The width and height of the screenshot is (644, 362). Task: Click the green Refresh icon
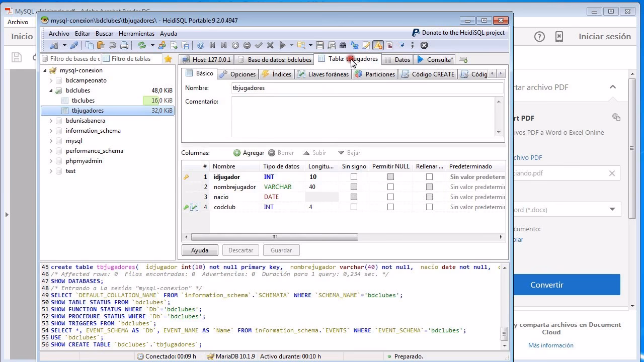pos(142,45)
